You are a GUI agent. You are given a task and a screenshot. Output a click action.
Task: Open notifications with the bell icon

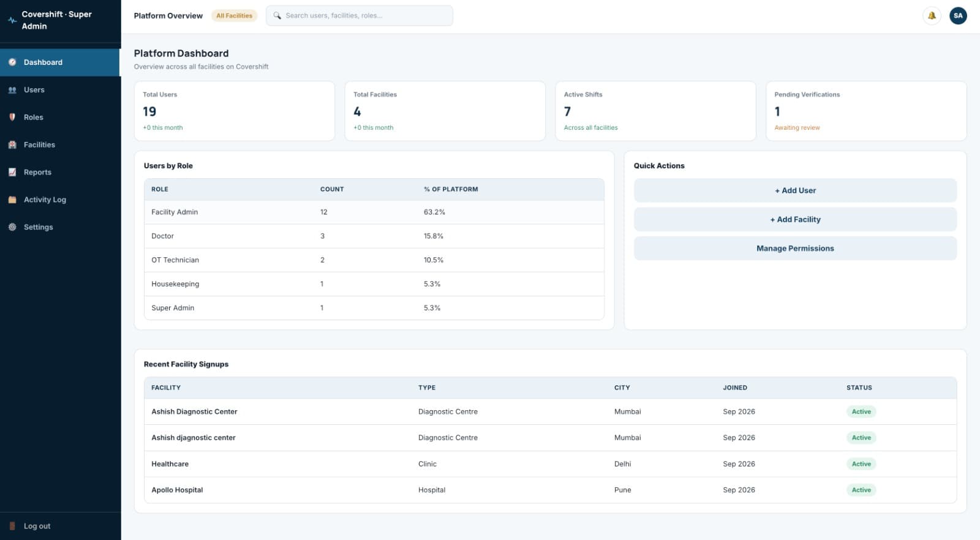932,16
